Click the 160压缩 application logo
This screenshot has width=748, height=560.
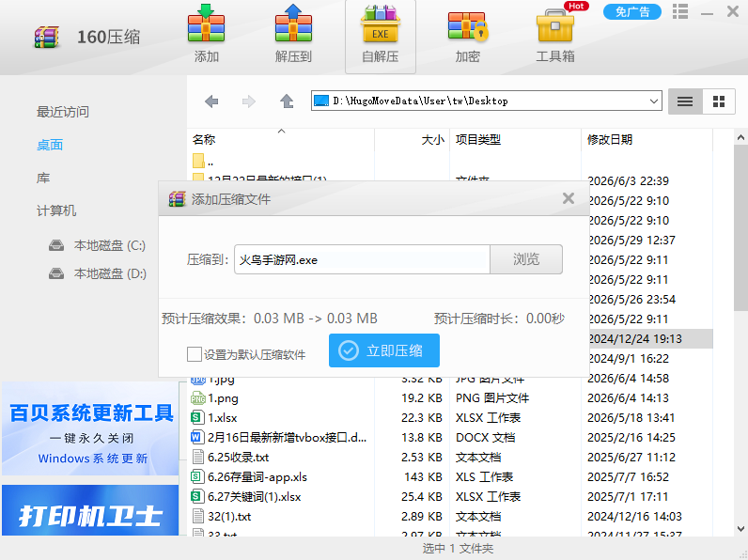[x=47, y=38]
